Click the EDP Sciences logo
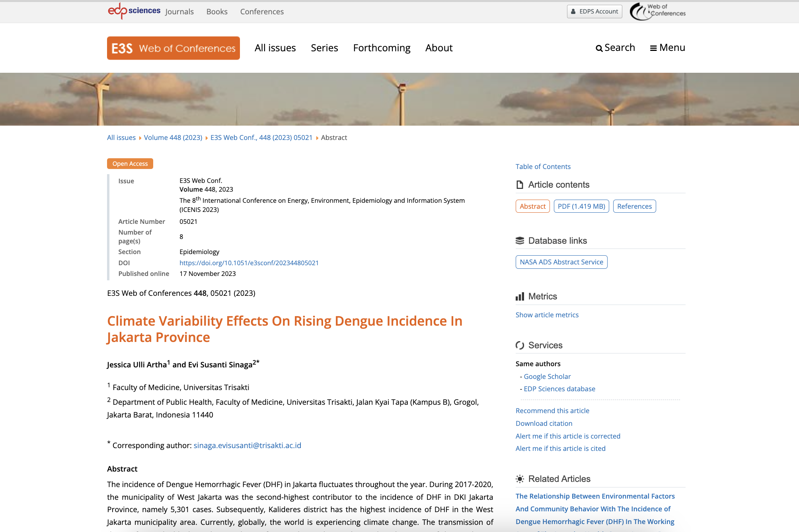799x532 pixels. click(x=134, y=11)
